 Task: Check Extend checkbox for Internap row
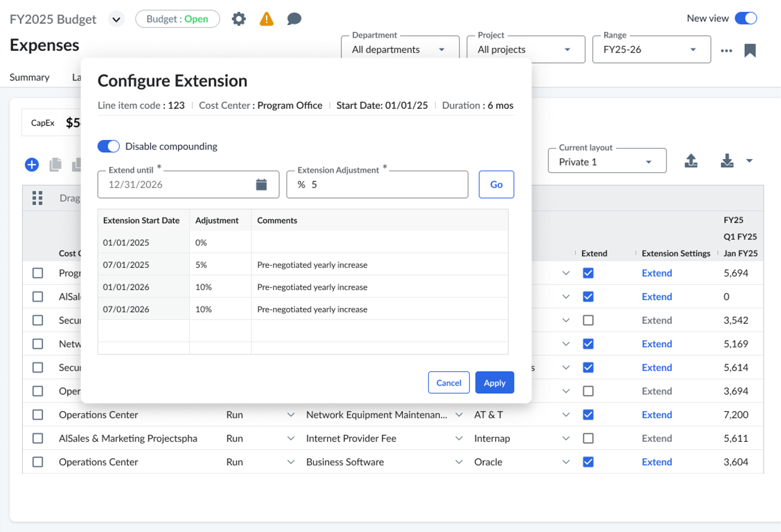point(588,438)
